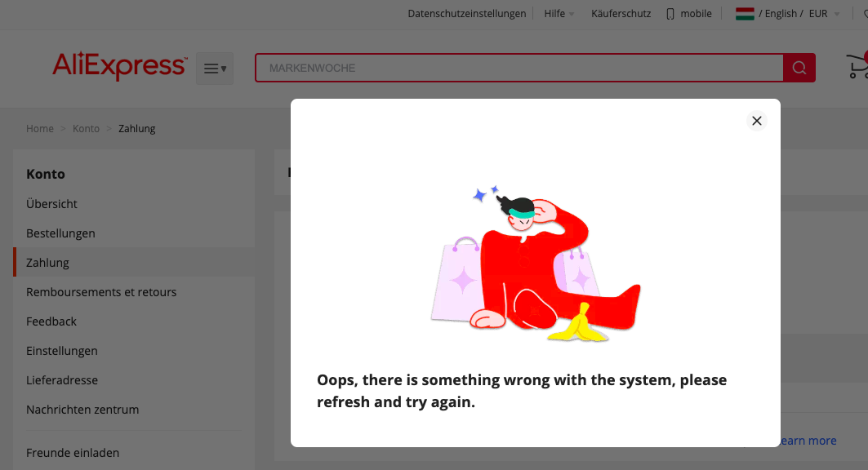The height and width of the screenshot is (470, 868).
Task: Click the mobile phone icon
Action: point(670,14)
